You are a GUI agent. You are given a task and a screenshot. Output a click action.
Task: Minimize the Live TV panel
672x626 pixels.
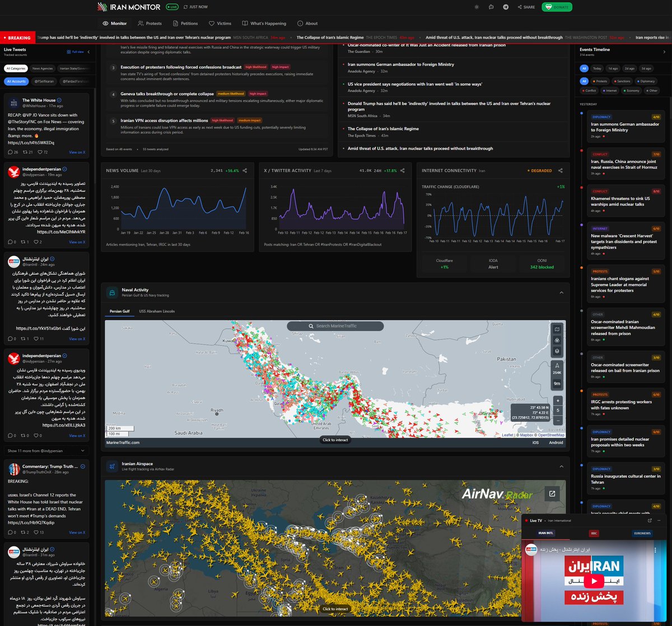[x=660, y=521]
